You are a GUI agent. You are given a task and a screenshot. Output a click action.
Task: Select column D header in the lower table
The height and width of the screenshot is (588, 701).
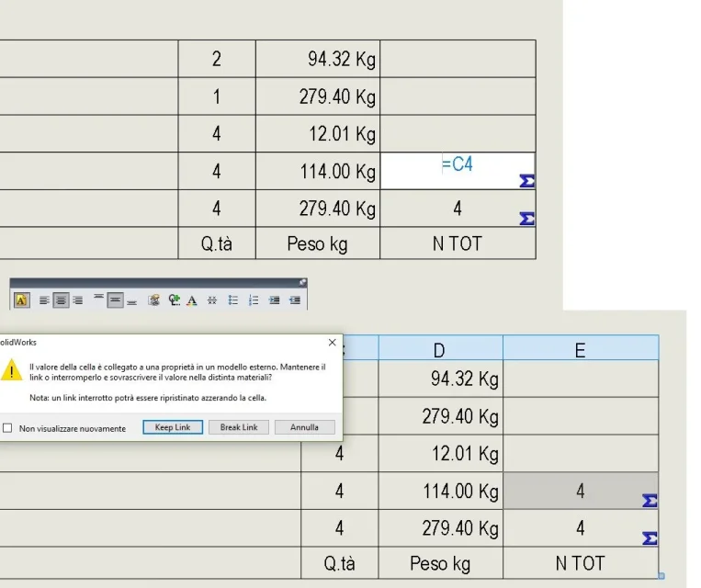click(440, 348)
